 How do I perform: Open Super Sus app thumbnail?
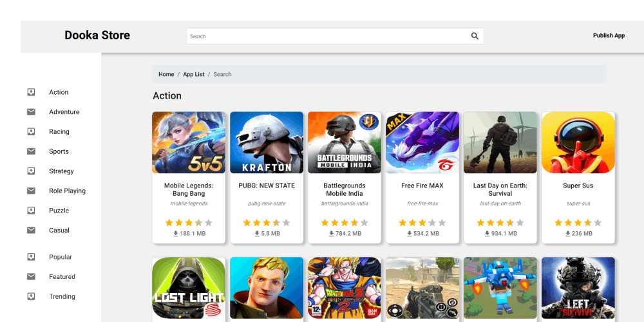click(x=578, y=142)
